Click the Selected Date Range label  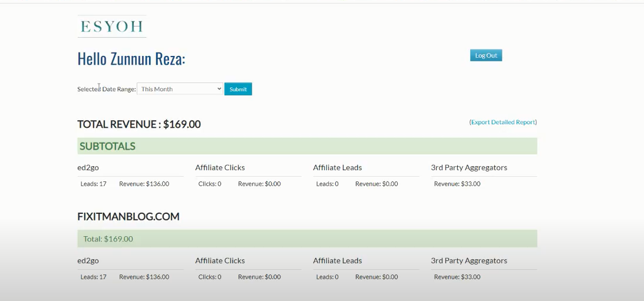[x=107, y=89]
